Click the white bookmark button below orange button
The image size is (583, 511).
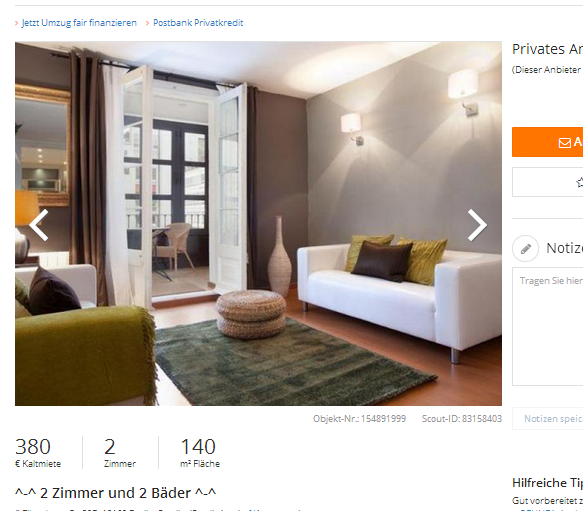tap(547, 182)
